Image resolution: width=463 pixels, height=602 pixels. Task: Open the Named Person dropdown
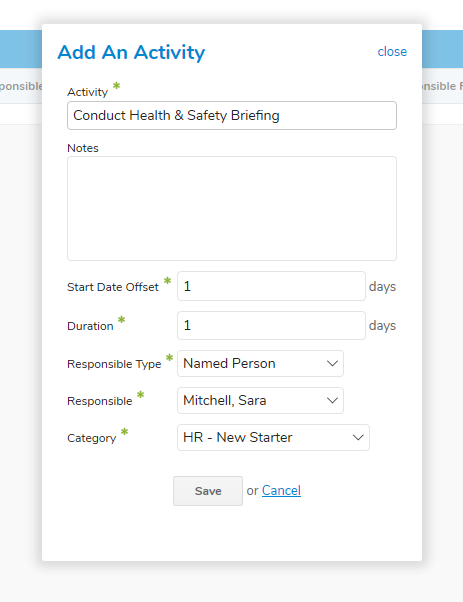260,363
